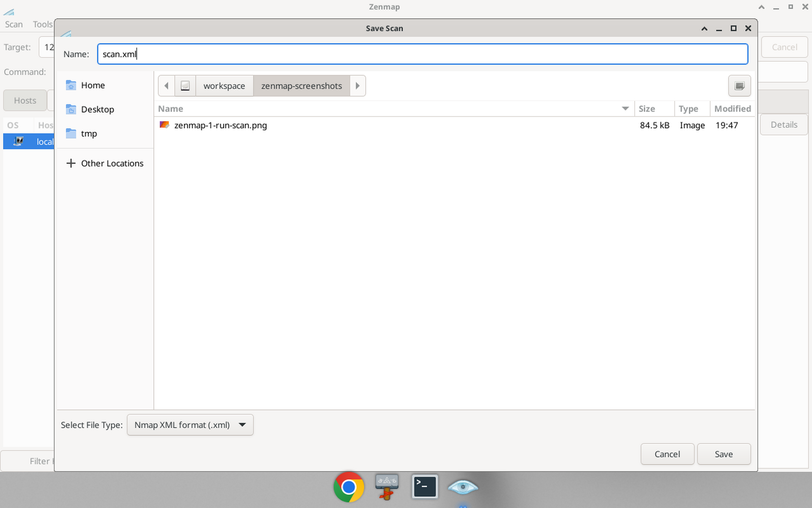Cancel the Save Scan dialog
This screenshot has width=812, height=508.
pos(667,454)
